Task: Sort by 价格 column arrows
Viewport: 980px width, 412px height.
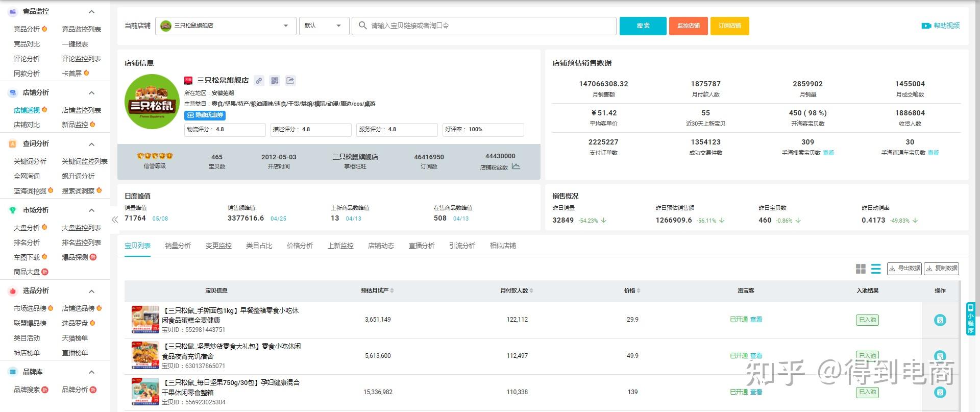Action: point(639,290)
